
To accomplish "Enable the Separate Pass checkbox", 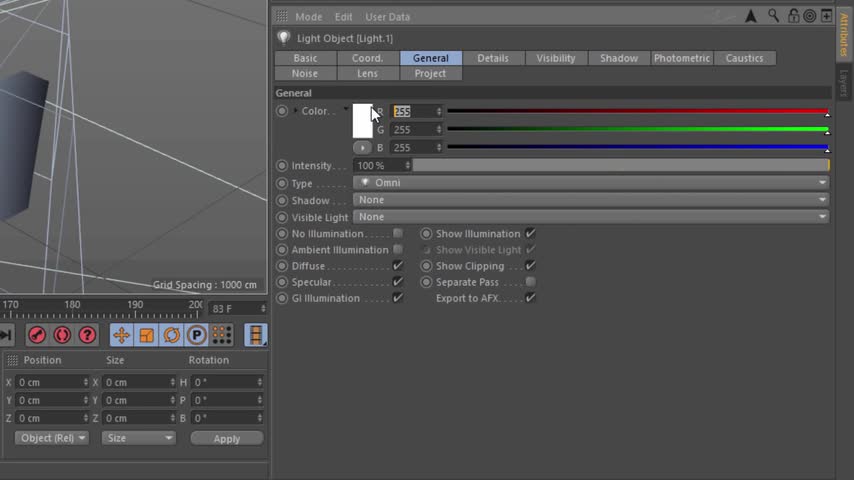I will [x=530, y=282].
